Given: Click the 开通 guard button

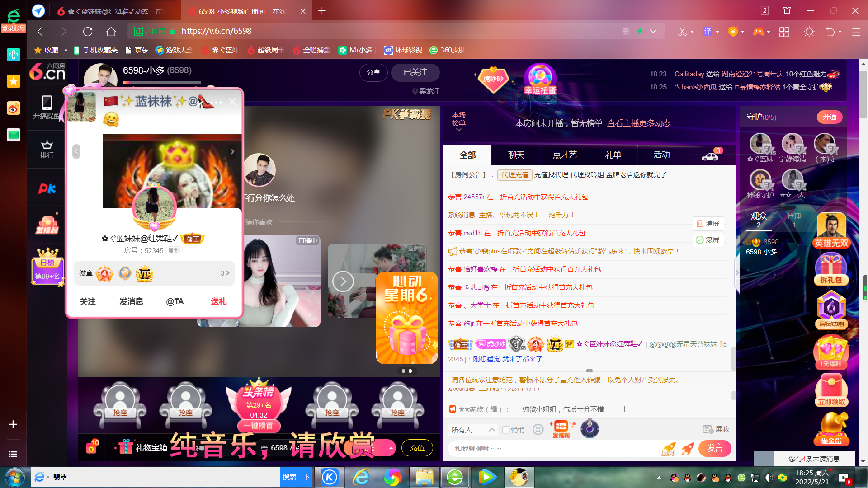Looking at the screenshot, I should [830, 117].
